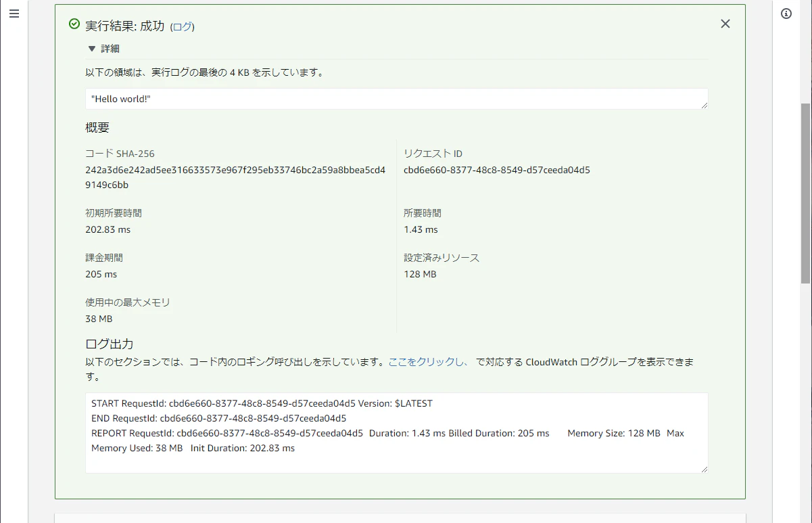The width and height of the screenshot is (812, 523).
Task: Open the ログ link beside 実行結果
Action: [184, 26]
